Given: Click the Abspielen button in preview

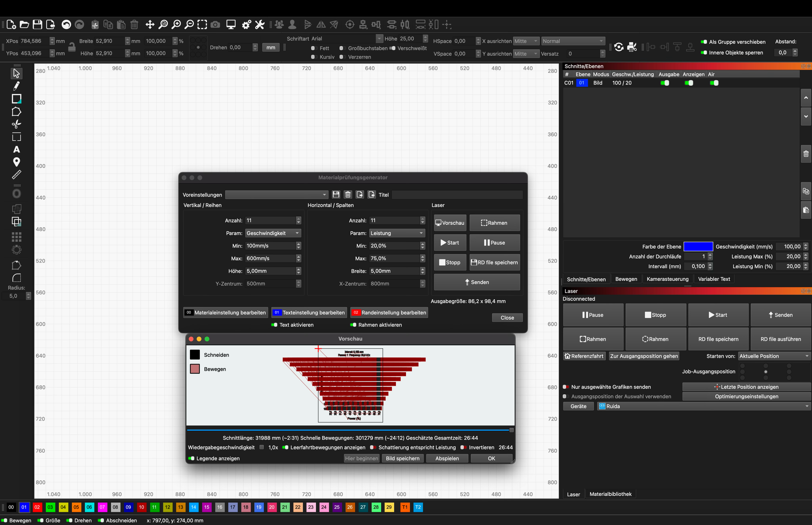Looking at the screenshot, I should pyautogui.click(x=447, y=458).
